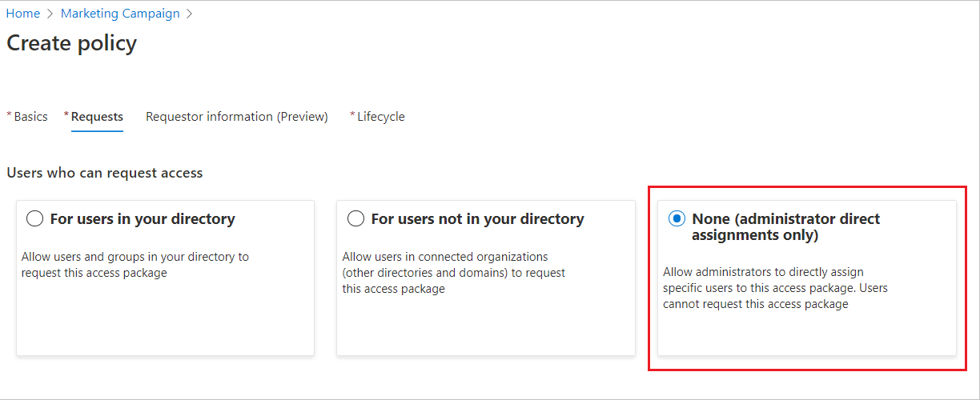Image resolution: width=980 pixels, height=400 pixels.
Task: Switch to the Lifecycle tab
Action: coord(381,117)
